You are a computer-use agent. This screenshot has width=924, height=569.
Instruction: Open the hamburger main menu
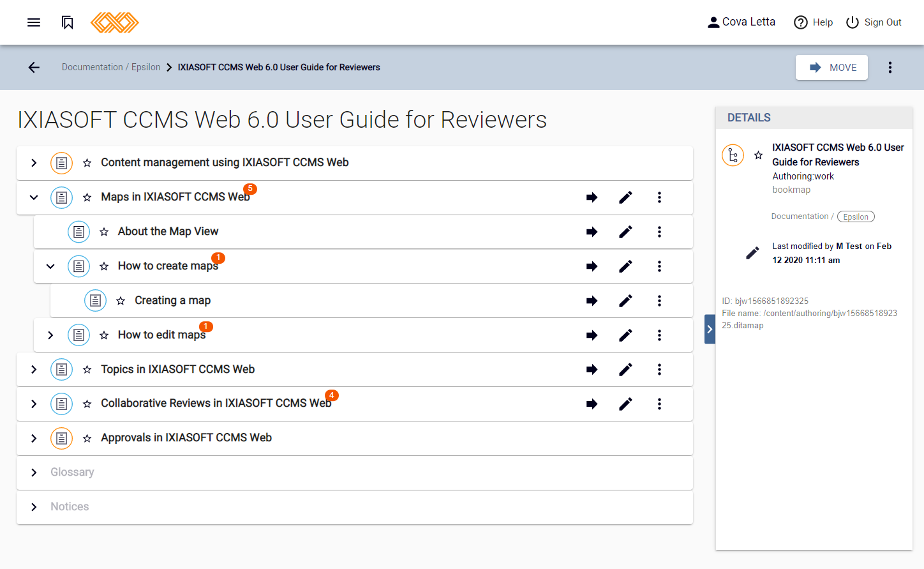click(34, 22)
